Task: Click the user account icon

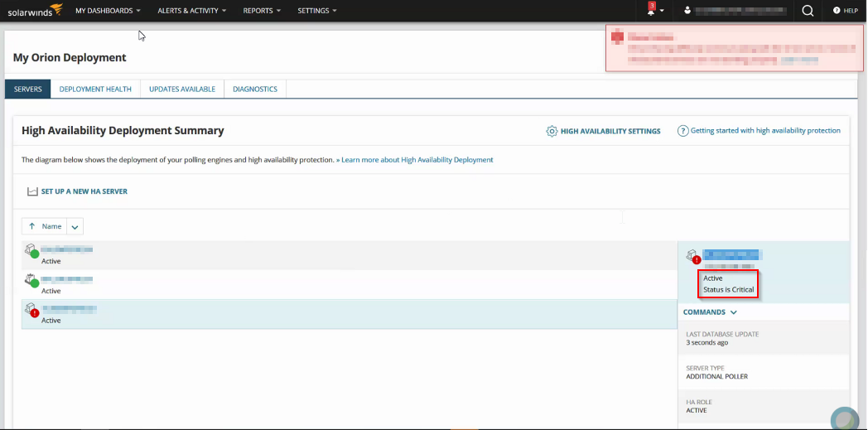Action: point(687,11)
